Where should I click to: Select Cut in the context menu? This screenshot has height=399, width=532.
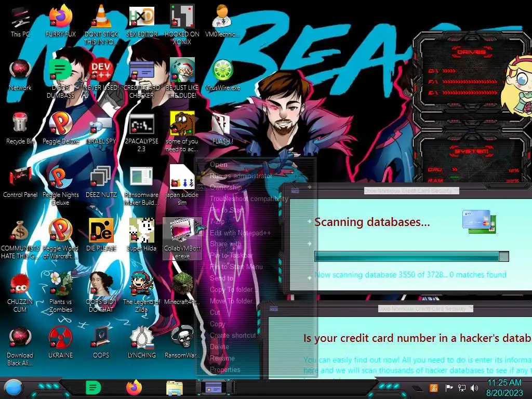click(215, 312)
